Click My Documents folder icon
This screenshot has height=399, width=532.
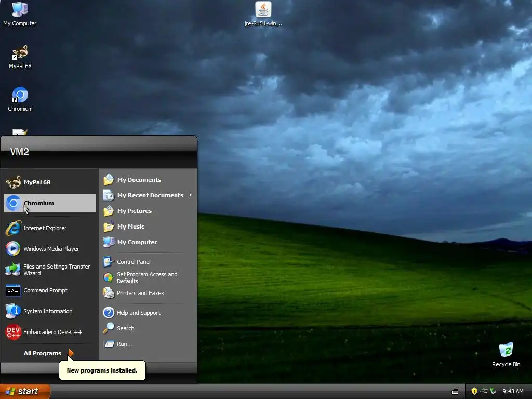[x=109, y=179]
